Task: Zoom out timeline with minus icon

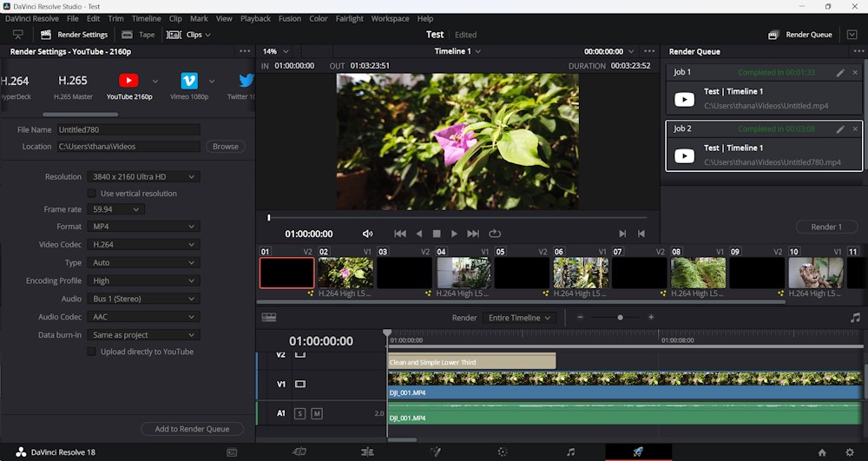Action: pyautogui.click(x=580, y=317)
